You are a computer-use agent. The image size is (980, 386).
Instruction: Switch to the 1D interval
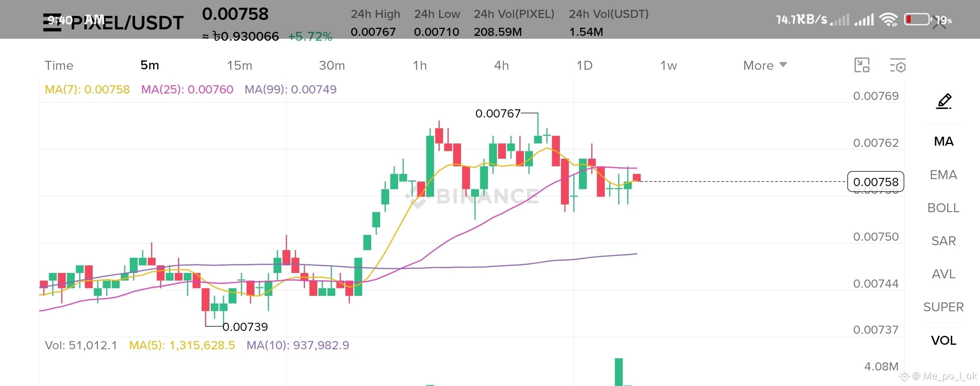[x=584, y=65]
